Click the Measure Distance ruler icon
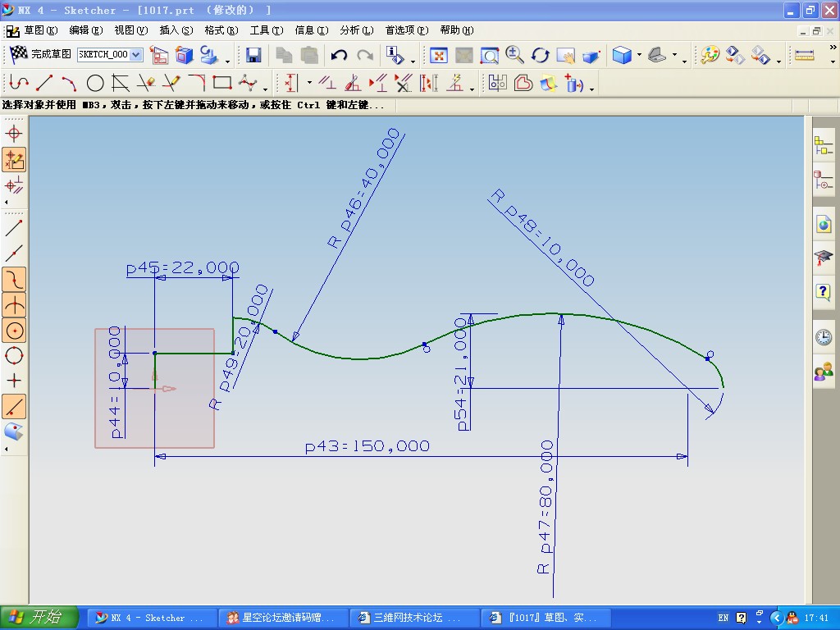Viewport: 840px width, 630px height. [x=804, y=55]
